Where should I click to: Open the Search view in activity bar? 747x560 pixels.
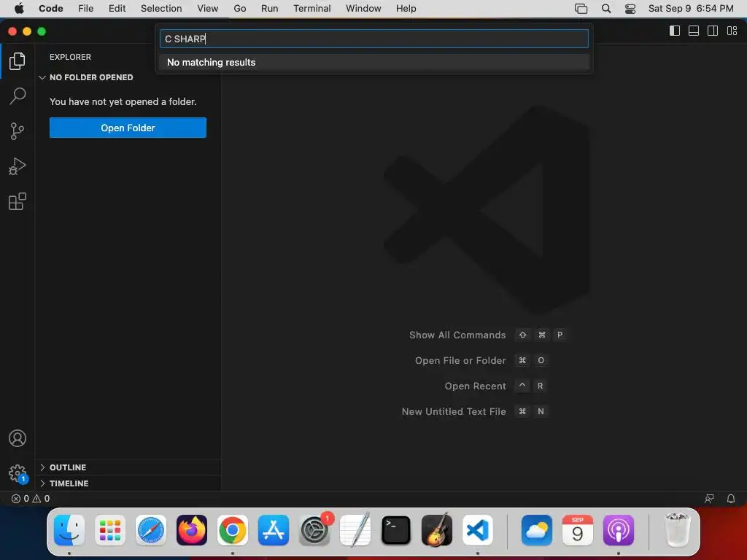click(x=18, y=96)
